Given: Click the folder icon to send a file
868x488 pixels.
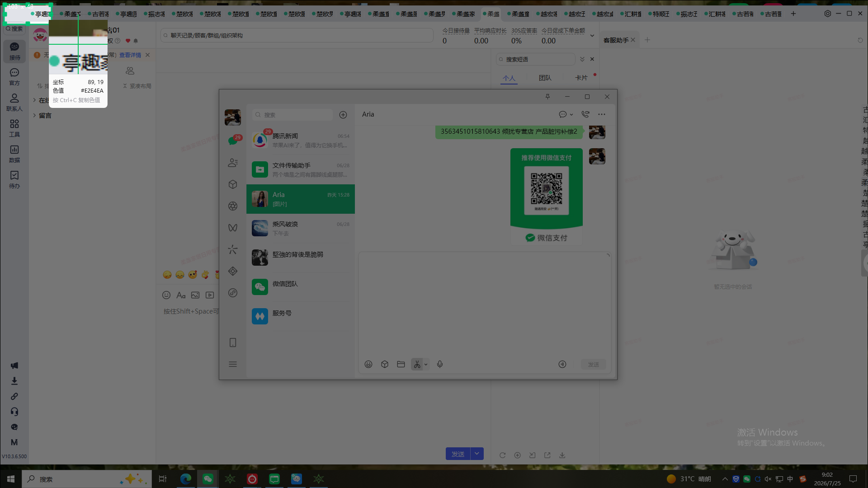Looking at the screenshot, I should click(x=401, y=364).
